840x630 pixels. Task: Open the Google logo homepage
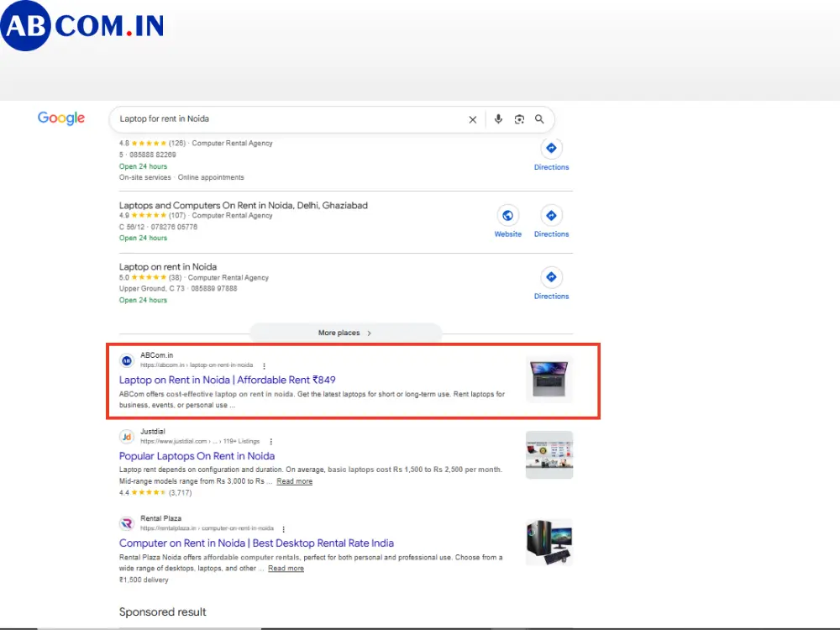pos(61,118)
